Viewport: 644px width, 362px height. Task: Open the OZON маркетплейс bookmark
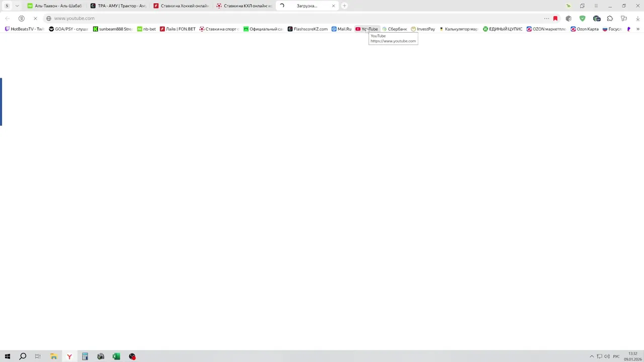(x=546, y=29)
